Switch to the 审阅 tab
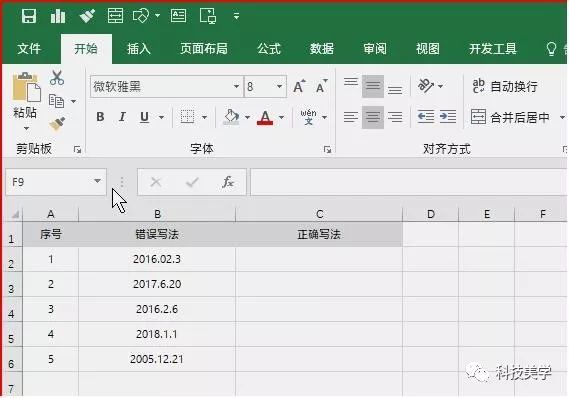This screenshot has height=398, width=569. pyautogui.click(x=375, y=48)
